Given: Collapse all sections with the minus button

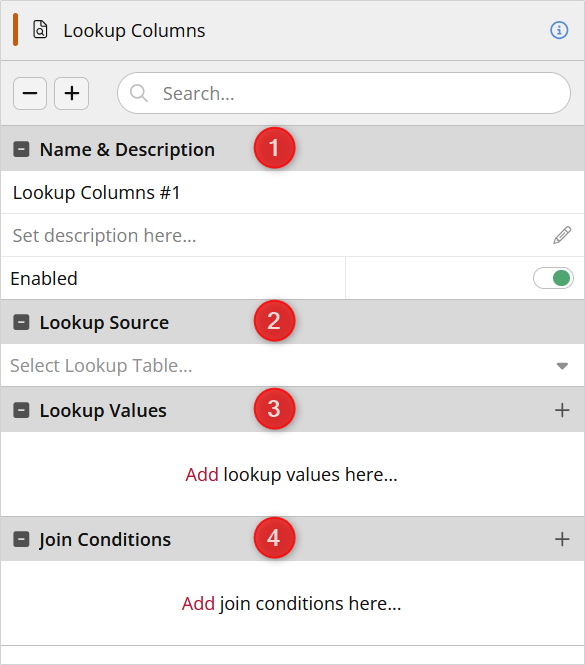Looking at the screenshot, I should point(30,93).
